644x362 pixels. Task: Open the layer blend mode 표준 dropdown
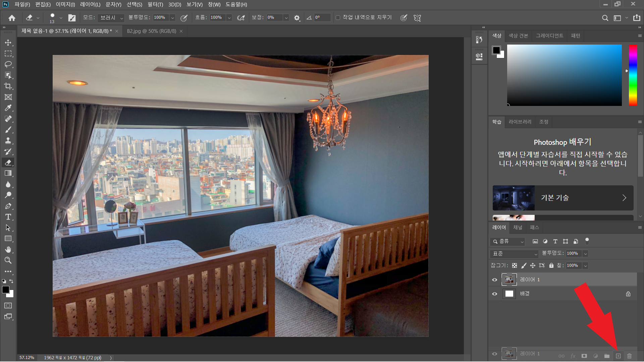pyautogui.click(x=514, y=254)
